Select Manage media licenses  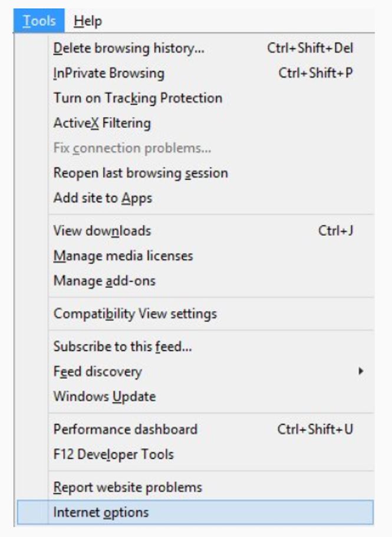click(123, 256)
